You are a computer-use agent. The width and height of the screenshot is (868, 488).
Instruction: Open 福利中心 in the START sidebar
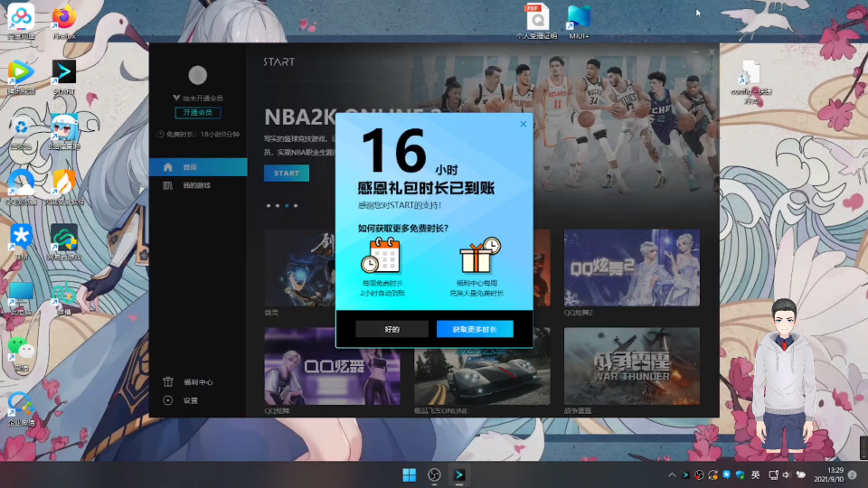(198, 381)
